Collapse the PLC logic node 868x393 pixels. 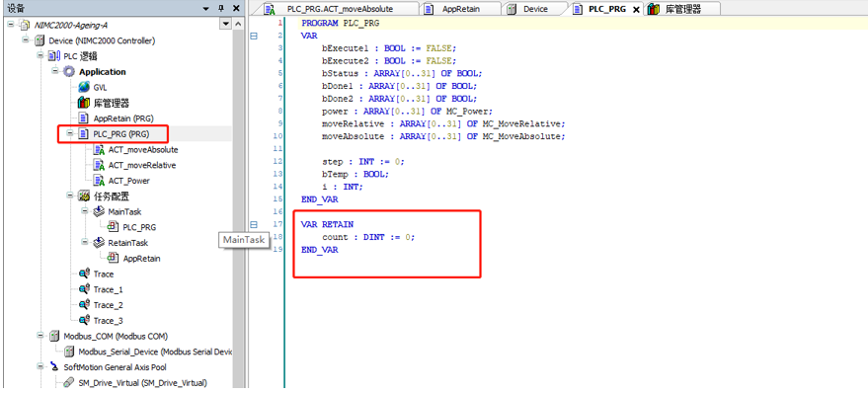click(40, 56)
